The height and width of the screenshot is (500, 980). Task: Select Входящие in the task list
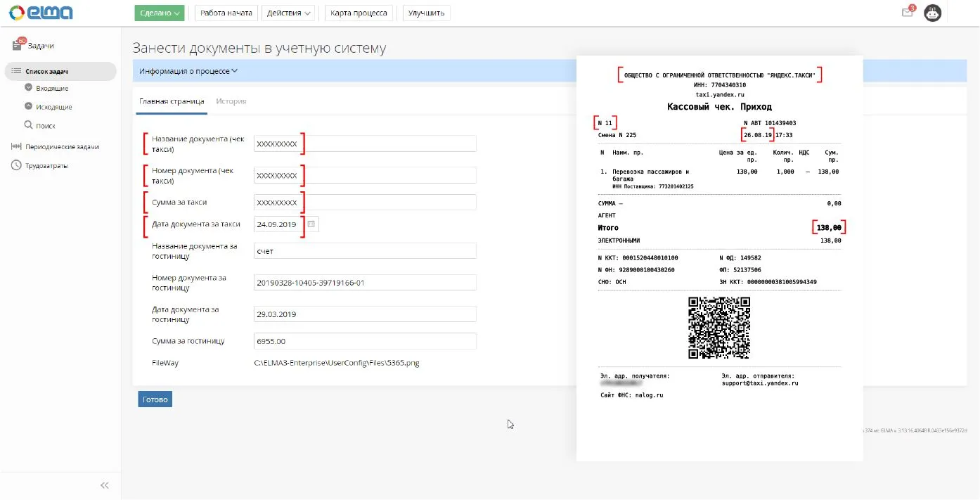point(52,89)
